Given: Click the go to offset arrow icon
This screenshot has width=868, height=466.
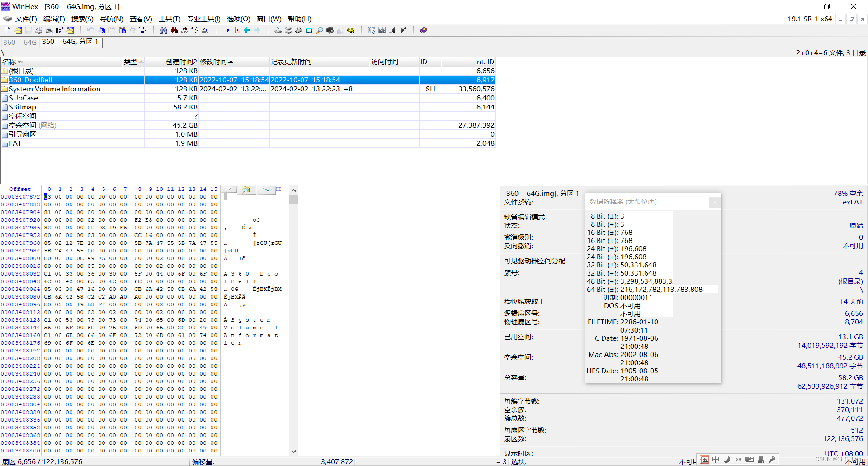Looking at the screenshot, I should pyautogui.click(x=226, y=30).
